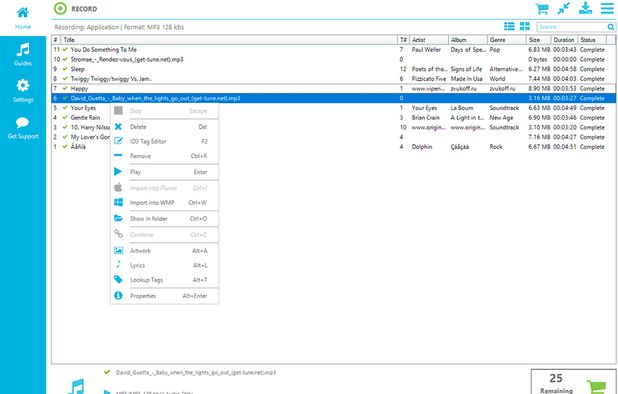This screenshot has width=618, height=394.
Task: Choose Properties from the context menu
Action: [x=164, y=296]
